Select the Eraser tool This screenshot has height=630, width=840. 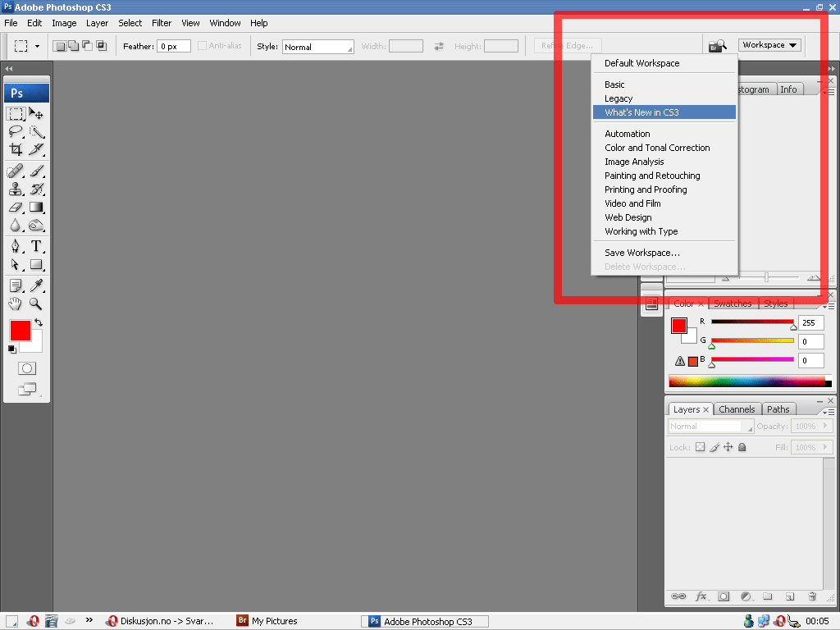click(x=16, y=207)
